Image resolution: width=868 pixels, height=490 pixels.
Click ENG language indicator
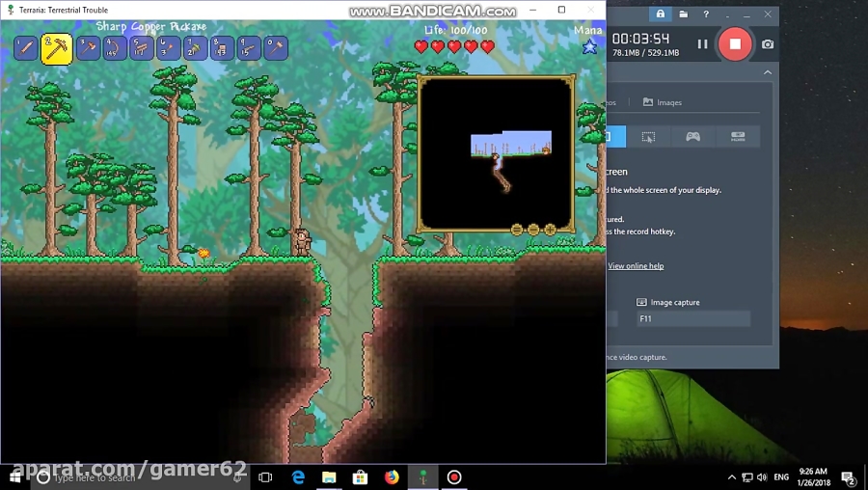point(781,477)
